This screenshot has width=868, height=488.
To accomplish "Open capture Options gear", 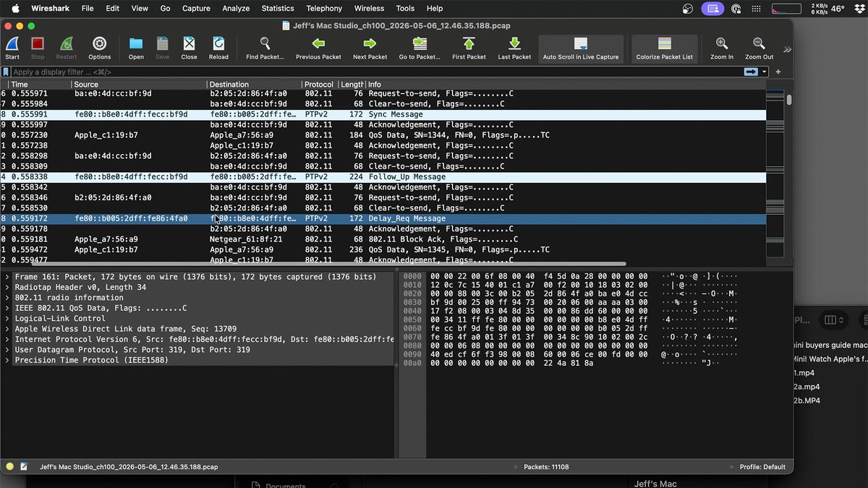I will tap(100, 44).
